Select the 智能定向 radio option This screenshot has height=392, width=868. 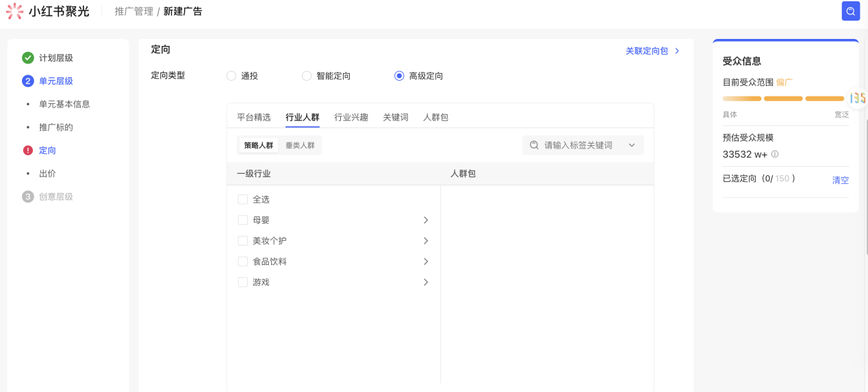point(307,76)
